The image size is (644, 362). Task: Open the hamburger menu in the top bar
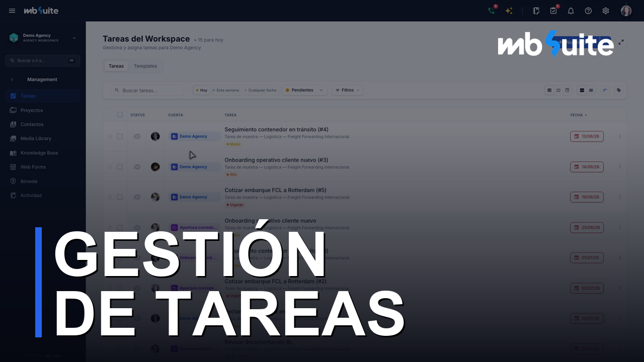12,11
